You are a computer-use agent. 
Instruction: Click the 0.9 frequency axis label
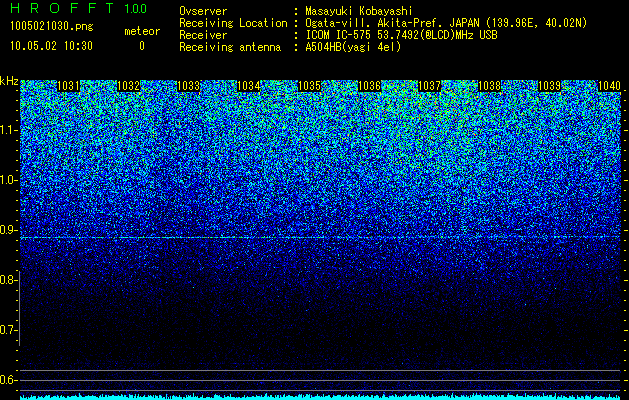8,230
